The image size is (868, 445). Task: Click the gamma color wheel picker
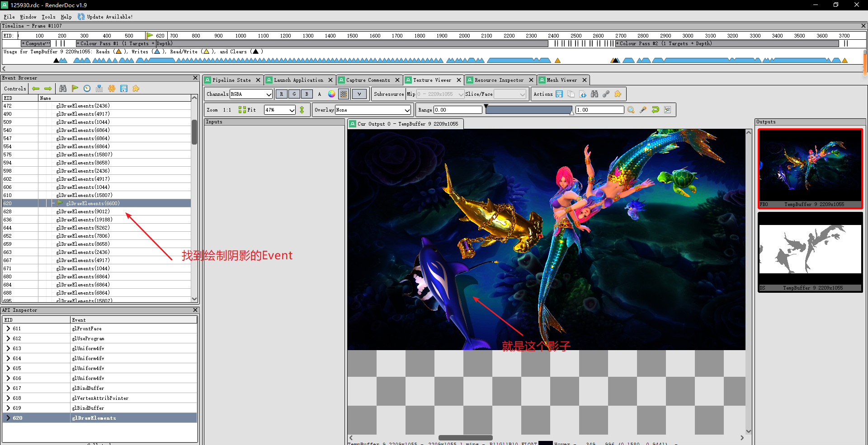coord(332,94)
